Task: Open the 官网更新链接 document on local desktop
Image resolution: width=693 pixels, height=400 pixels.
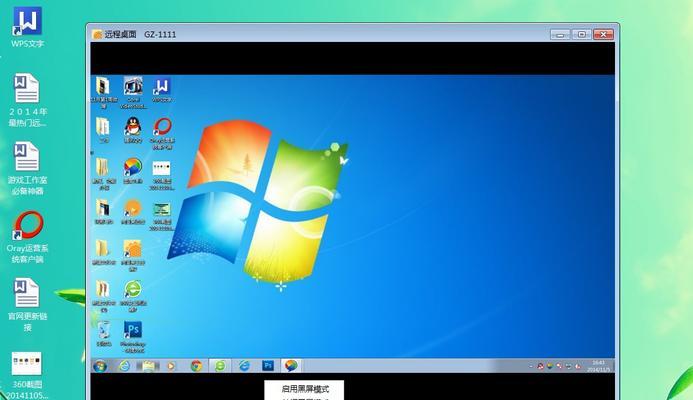Action: click(x=27, y=305)
